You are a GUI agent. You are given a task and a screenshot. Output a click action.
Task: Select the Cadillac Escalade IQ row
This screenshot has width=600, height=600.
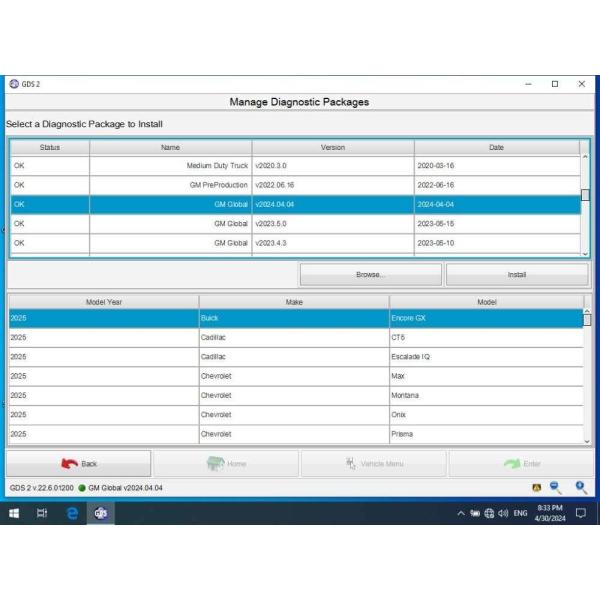pos(295,357)
